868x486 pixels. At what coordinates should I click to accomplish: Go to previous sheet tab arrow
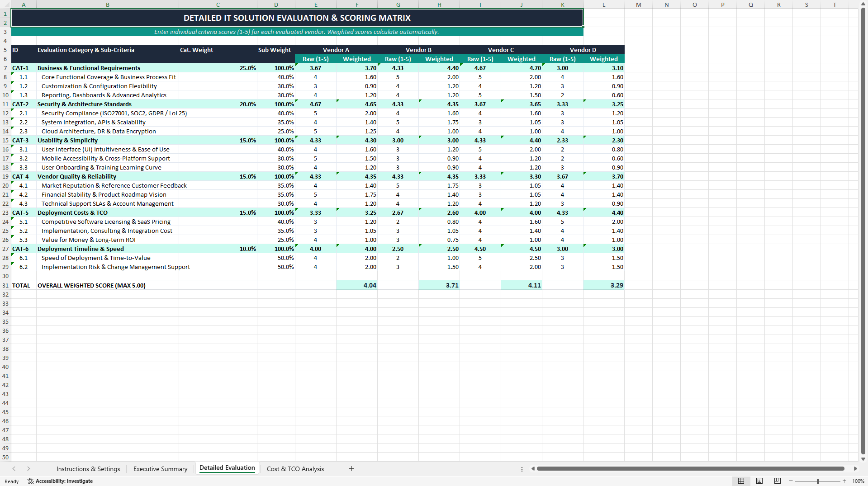[x=14, y=469]
